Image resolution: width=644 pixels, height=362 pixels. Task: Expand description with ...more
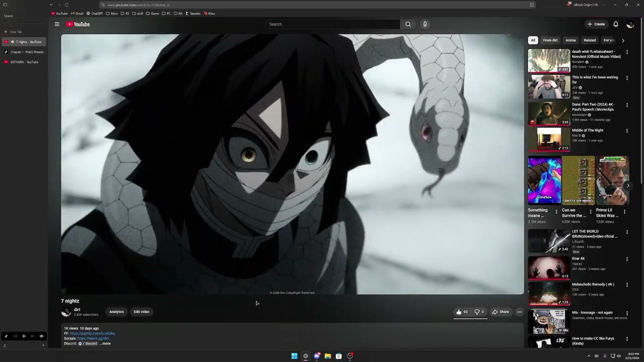coord(105,343)
